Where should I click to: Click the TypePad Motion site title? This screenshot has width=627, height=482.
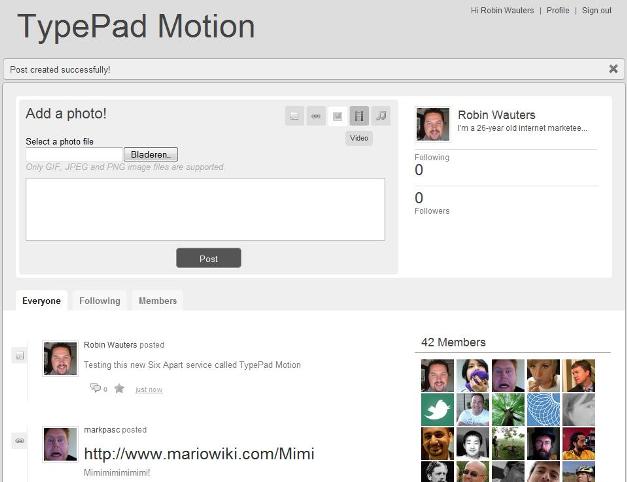136,27
